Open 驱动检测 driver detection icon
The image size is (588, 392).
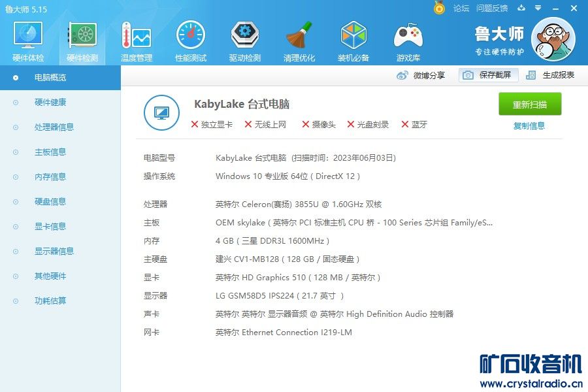pyautogui.click(x=245, y=41)
